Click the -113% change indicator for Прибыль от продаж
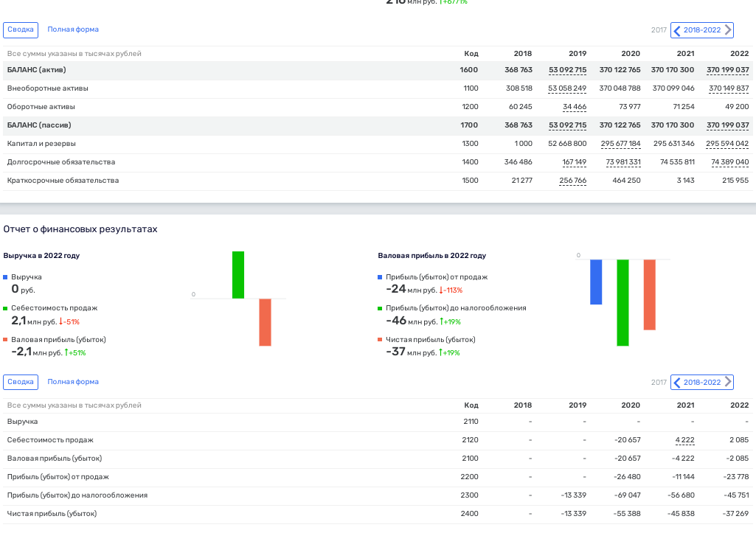The image size is (756, 533). (x=451, y=290)
